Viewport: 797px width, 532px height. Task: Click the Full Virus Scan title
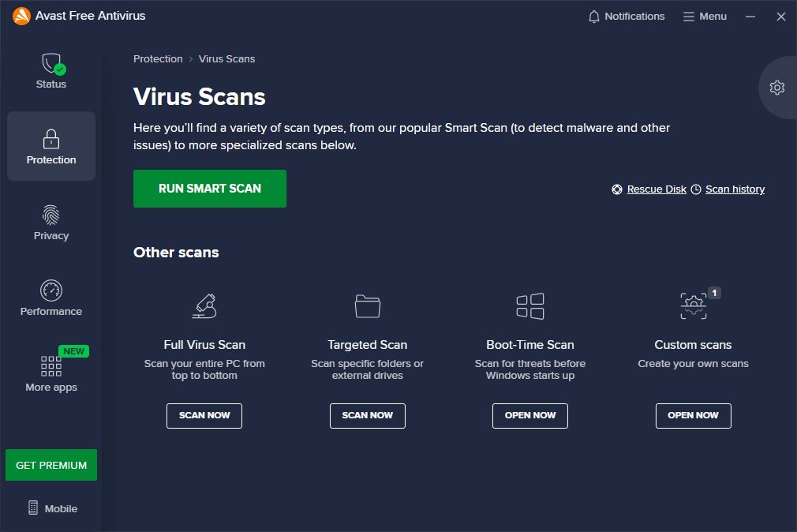click(x=204, y=345)
